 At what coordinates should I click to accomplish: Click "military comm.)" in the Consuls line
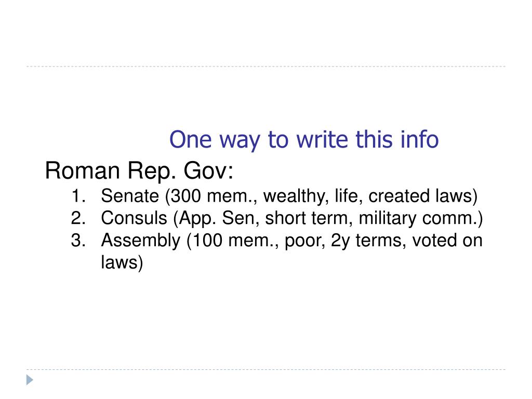tap(421, 218)
